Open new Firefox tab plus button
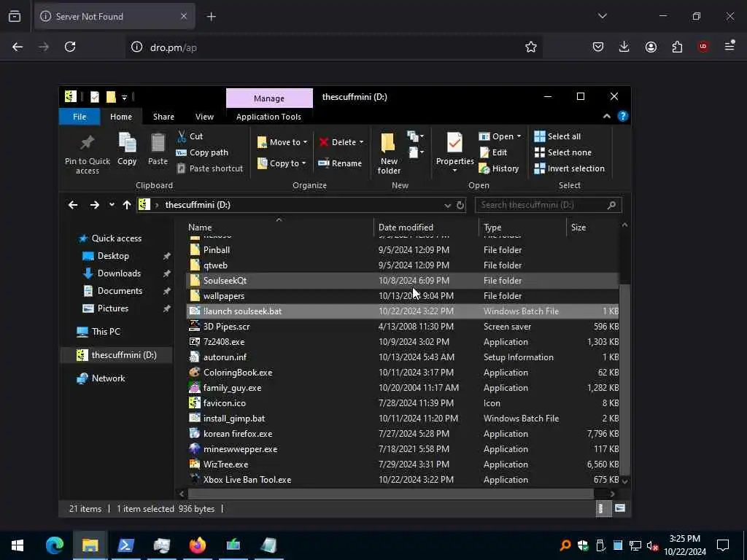The height and width of the screenshot is (560, 747). pyautogui.click(x=211, y=17)
